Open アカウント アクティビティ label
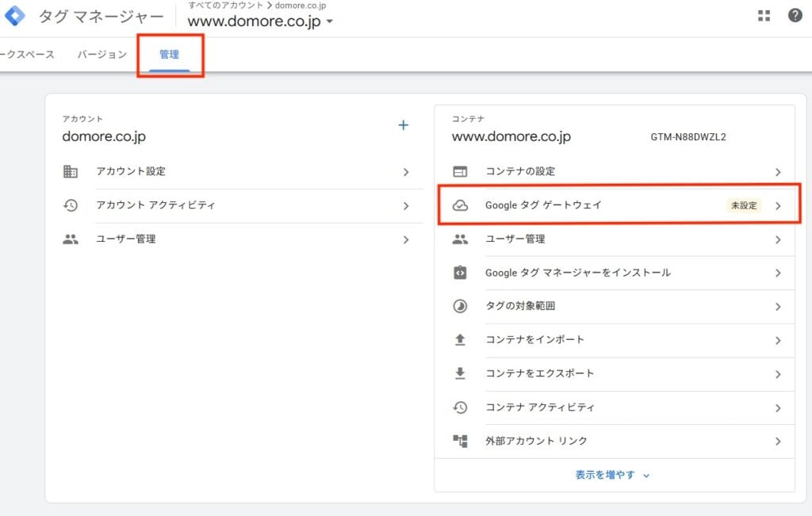The width and height of the screenshot is (812, 516). click(x=156, y=205)
